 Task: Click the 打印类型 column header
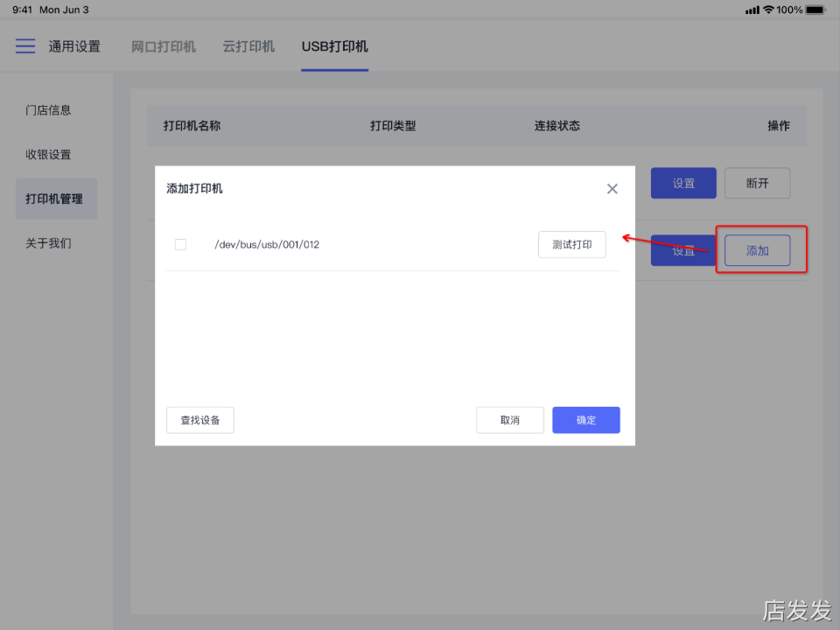(x=393, y=126)
